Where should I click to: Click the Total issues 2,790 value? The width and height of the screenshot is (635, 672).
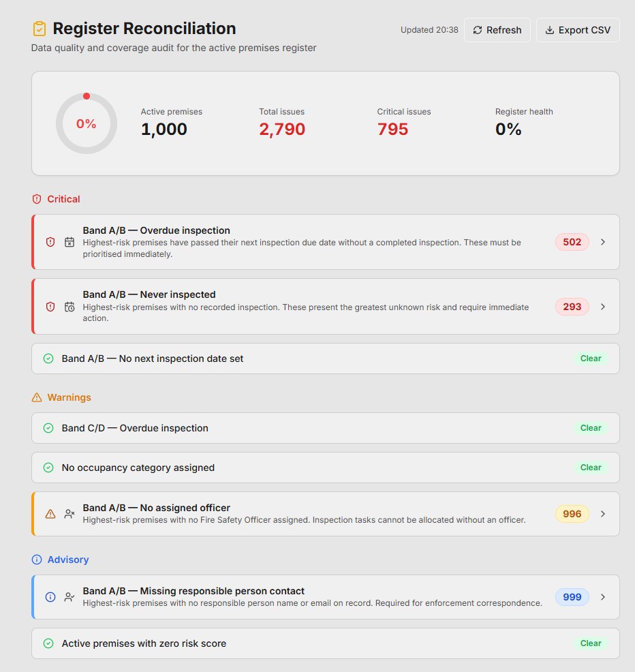tap(282, 129)
